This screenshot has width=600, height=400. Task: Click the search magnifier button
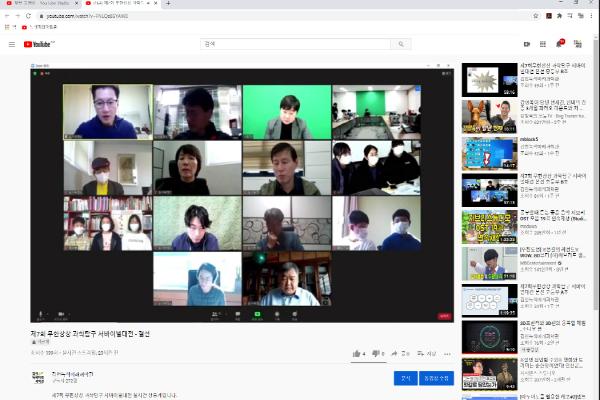coord(400,44)
